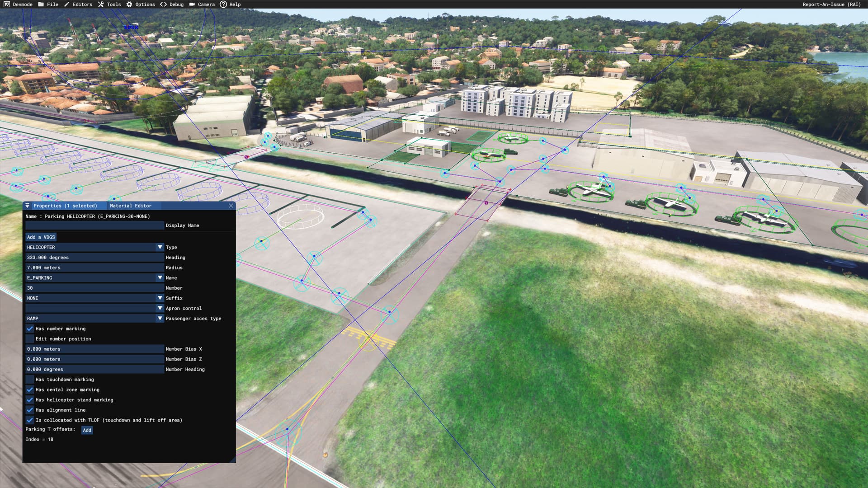Enable Has touchdown marking checkbox
The width and height of the screenshot is (868, 488).
coord(30,379)
